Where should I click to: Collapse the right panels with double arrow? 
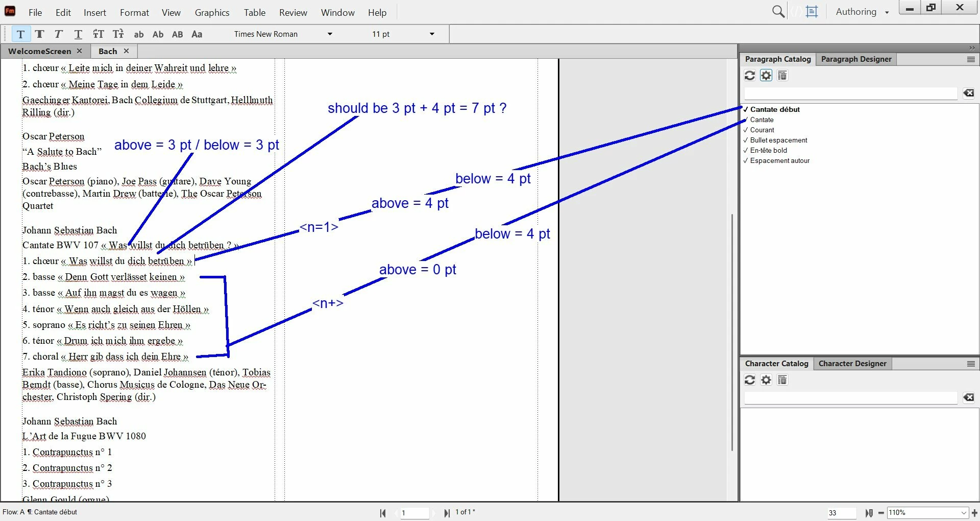tap(972, 48)
